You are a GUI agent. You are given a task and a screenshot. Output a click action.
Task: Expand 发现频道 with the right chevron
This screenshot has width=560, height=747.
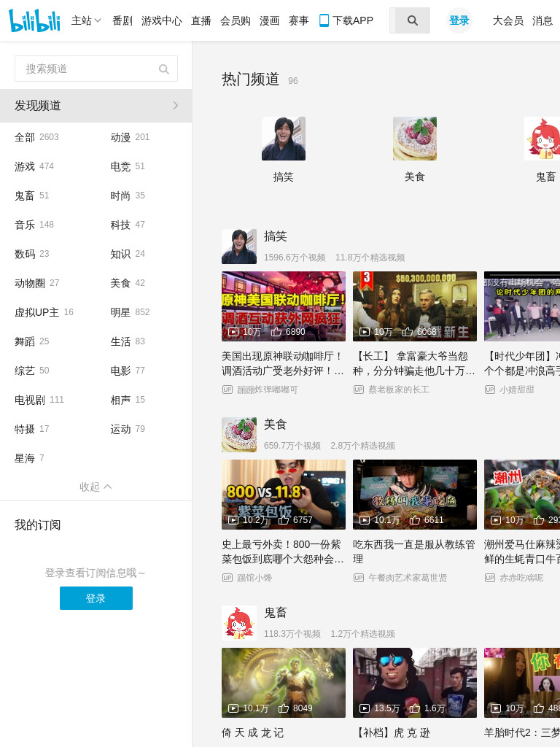pos(176,105)
